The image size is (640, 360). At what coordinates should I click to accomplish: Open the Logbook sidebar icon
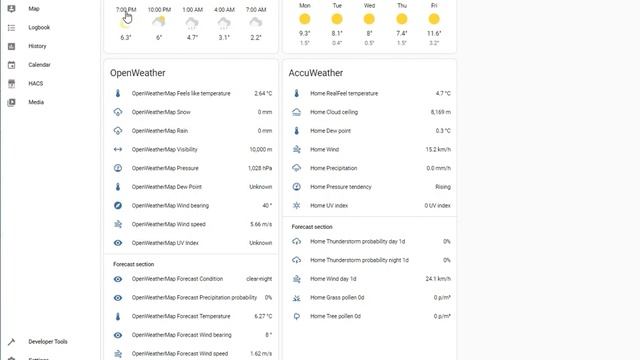pos(11,27)
